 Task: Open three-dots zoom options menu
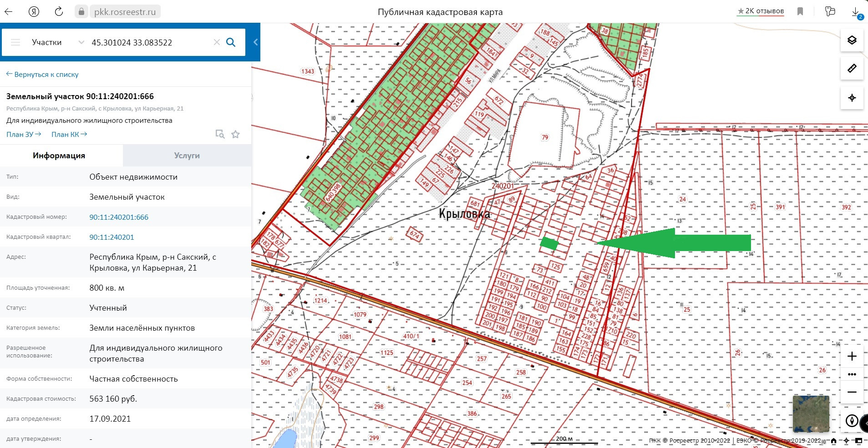(x=852, y=374)
